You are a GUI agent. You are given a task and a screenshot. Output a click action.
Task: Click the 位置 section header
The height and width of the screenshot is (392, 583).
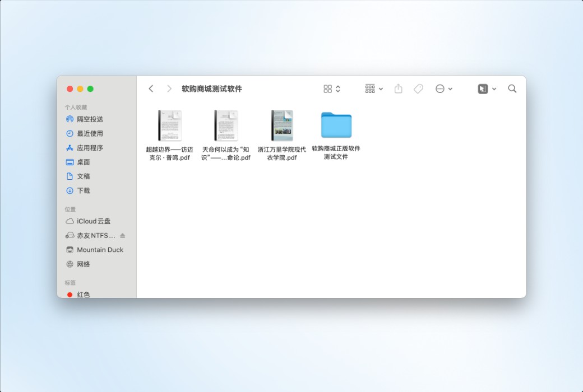[x=70, y=209]
